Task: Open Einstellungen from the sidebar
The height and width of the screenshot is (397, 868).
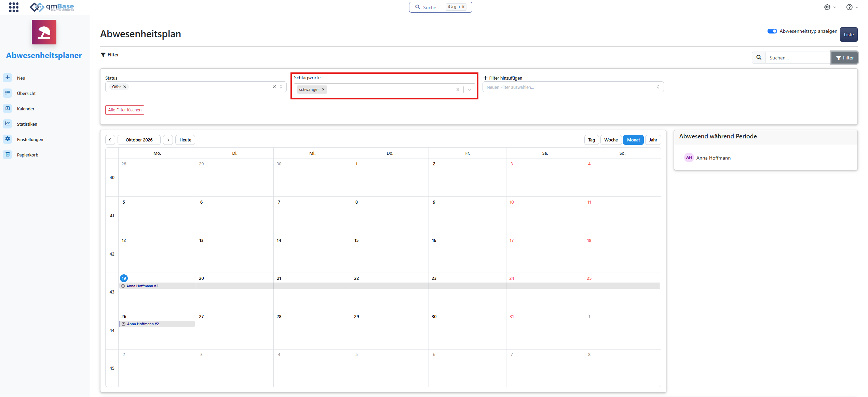Action: [x=30, y=139]
